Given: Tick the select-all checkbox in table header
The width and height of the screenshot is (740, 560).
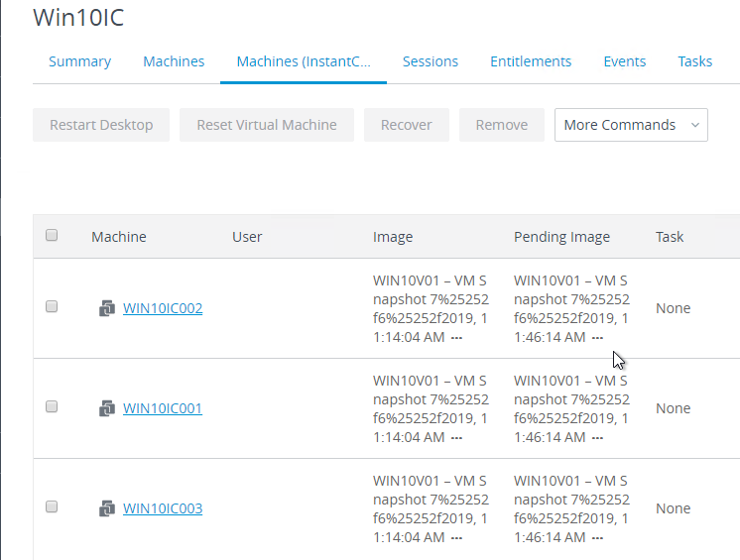Looking at the screenshot, I should 52,235.
